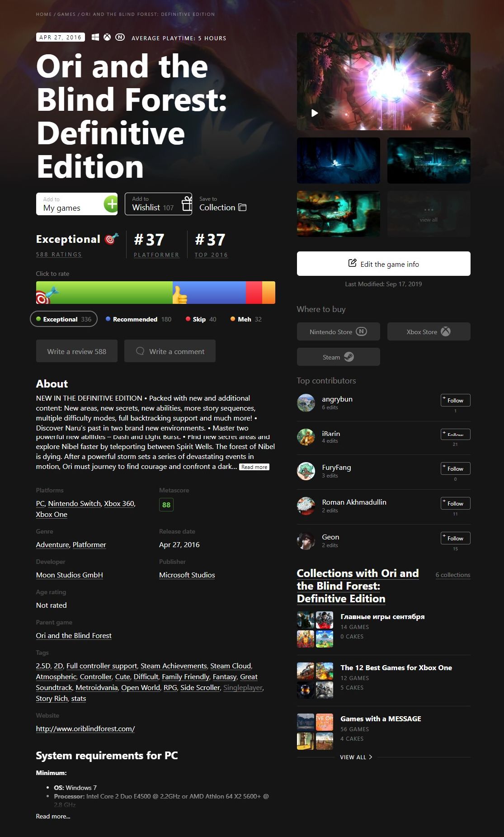Open the #37 Platformer ranking
This screenshot has height=837, width=504.
(156, 245)
